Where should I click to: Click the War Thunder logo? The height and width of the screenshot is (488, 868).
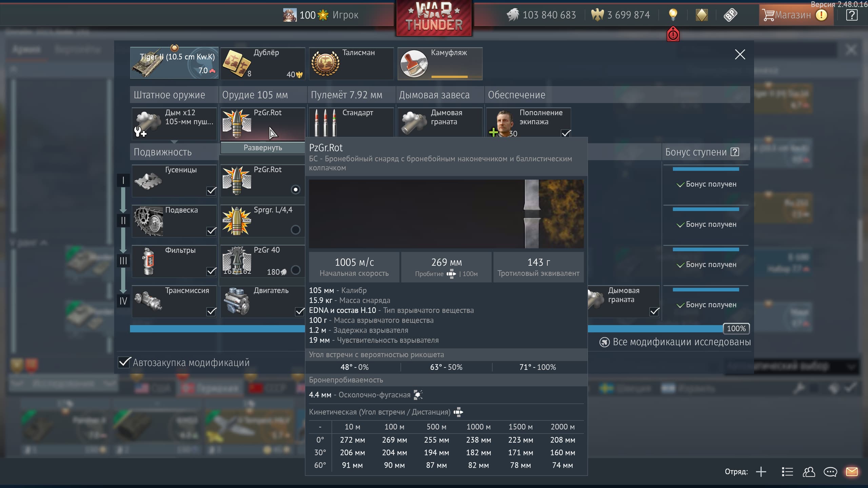(x=434, y=18)
